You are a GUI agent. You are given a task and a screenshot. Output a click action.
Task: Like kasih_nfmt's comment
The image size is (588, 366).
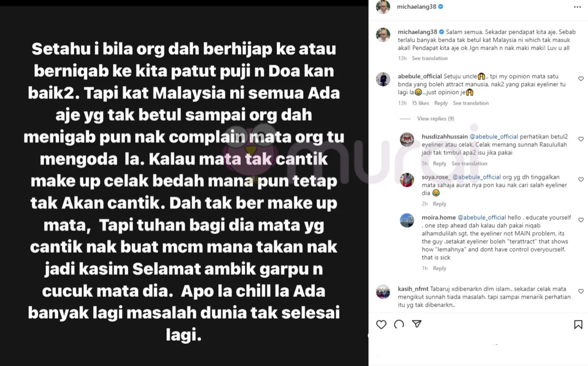[581, 292]
